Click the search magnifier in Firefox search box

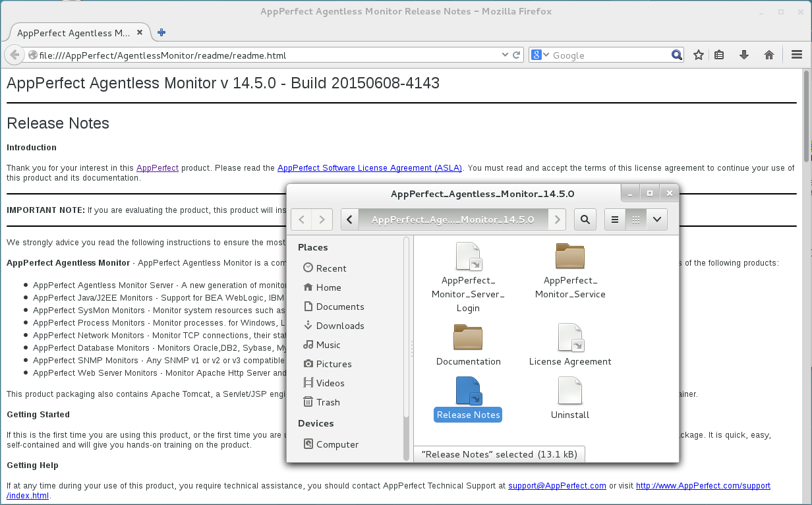click(677, 55)
